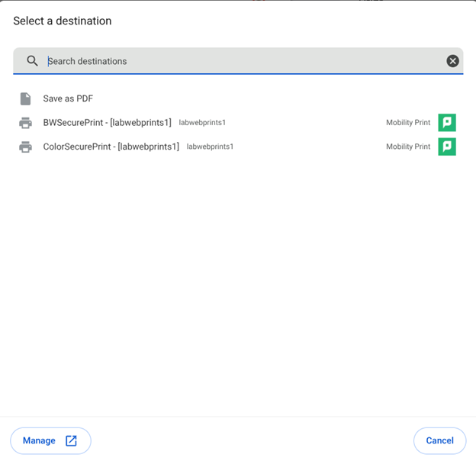Click green Mobility Print icon for BWSecurePrint
476x461 pixels.
point(447,123)
